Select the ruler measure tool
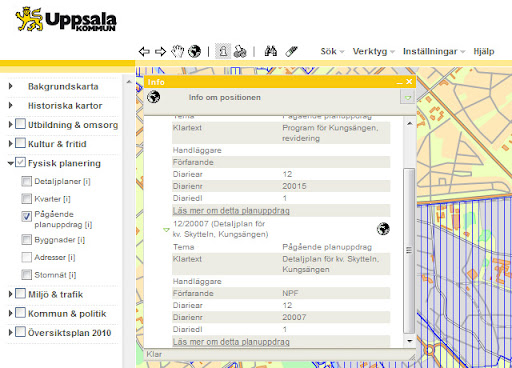The image size is (512, 368). pos(291,51)
